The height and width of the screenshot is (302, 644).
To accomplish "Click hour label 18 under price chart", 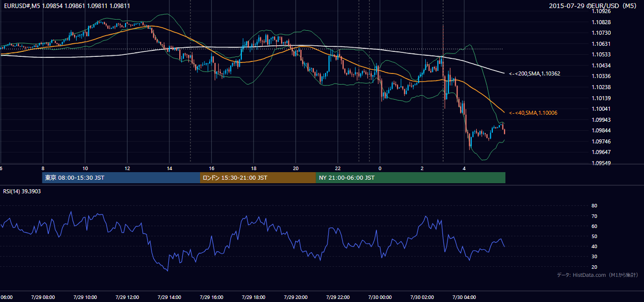I will tap(253, 168).
